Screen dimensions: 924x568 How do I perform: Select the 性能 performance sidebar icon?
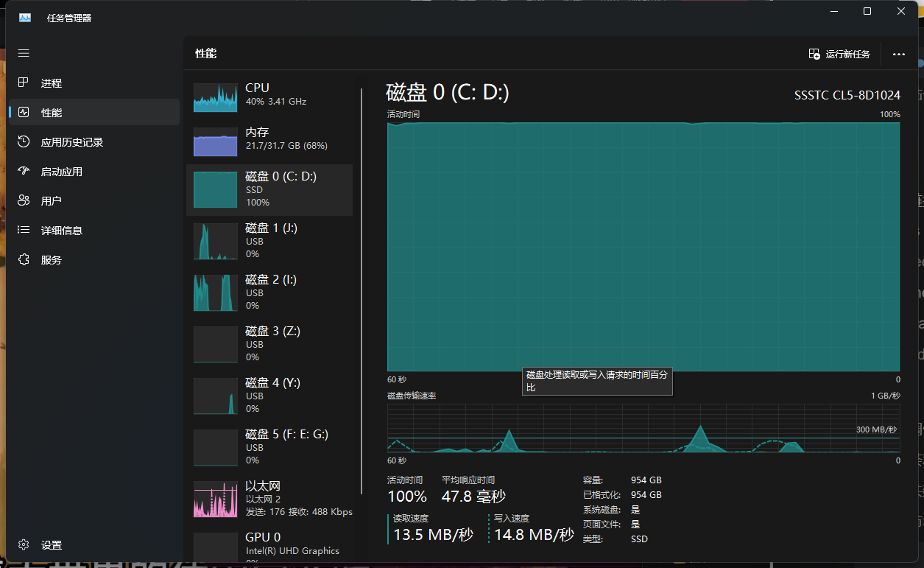click(x=24, y=112)
